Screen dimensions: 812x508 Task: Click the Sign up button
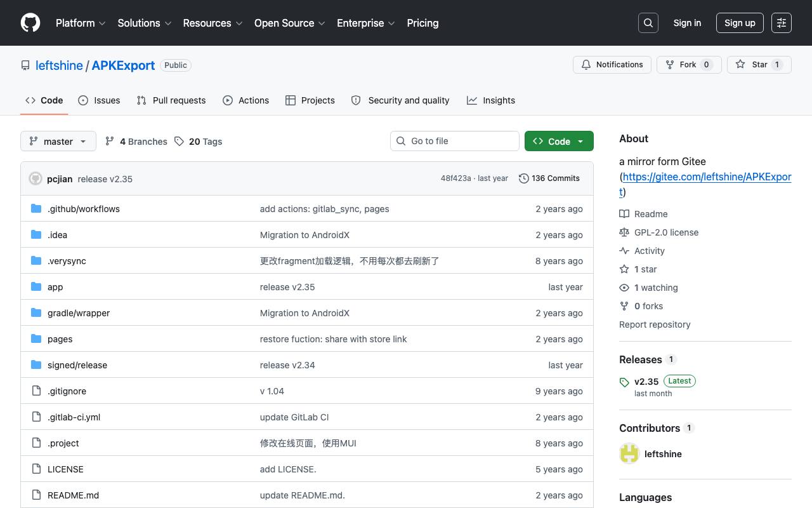pos(740,23)
